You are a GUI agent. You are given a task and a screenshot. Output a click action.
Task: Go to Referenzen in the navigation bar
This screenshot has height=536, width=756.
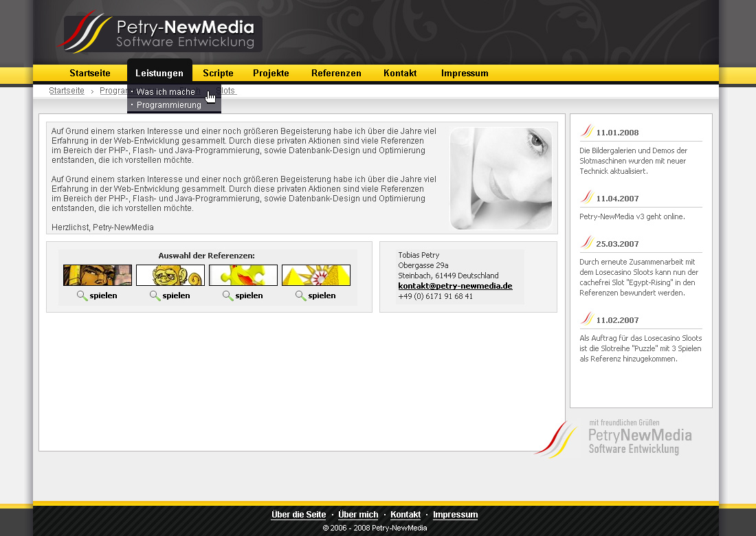pyautogui.click(x=336, y=74)
